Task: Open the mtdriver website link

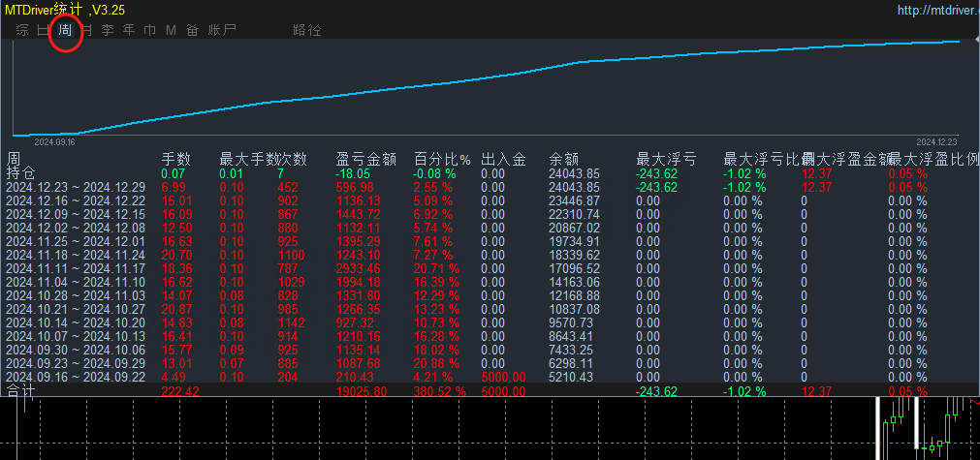Action: point(938,10)
